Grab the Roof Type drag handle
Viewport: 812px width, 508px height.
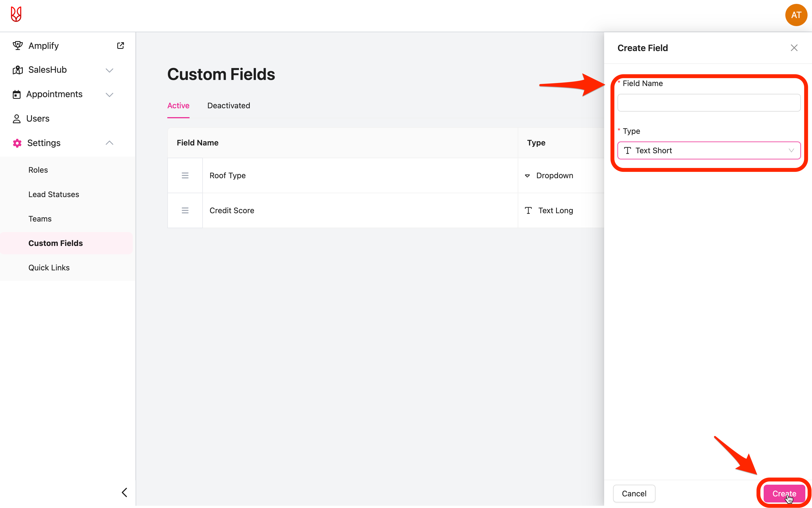(185, 175)
